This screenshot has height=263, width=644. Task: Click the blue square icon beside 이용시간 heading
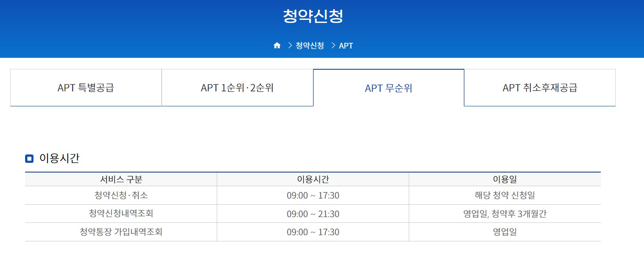(x=29, y=158)
